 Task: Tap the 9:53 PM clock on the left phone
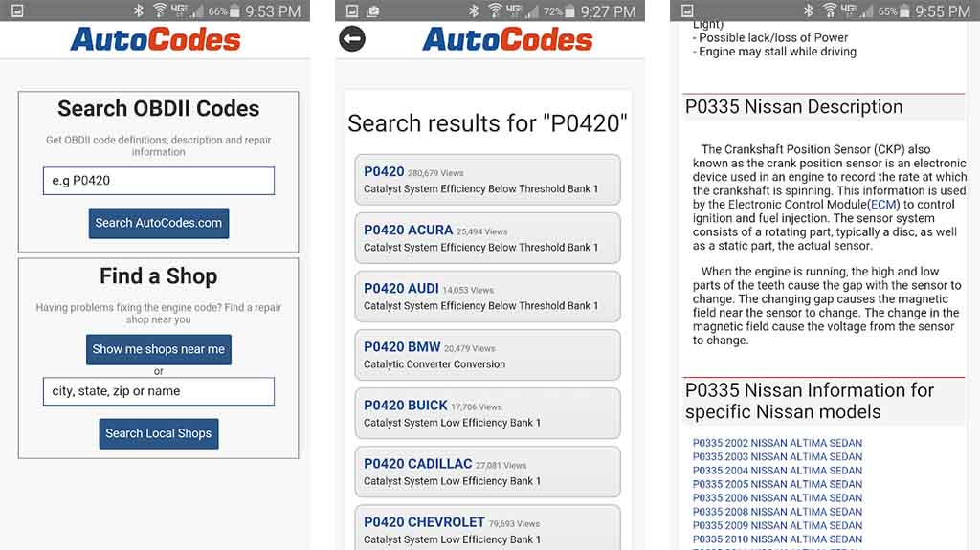(x=273, y=11)
